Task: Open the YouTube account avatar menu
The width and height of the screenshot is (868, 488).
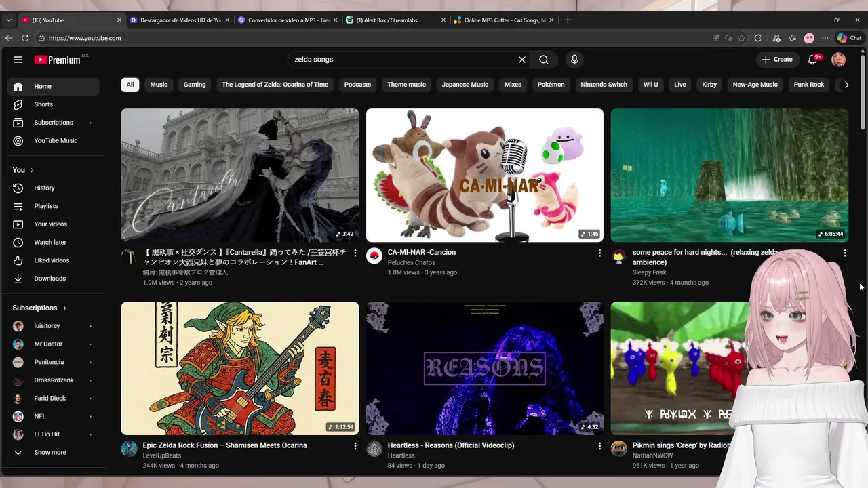Action: tap(839, 60)
